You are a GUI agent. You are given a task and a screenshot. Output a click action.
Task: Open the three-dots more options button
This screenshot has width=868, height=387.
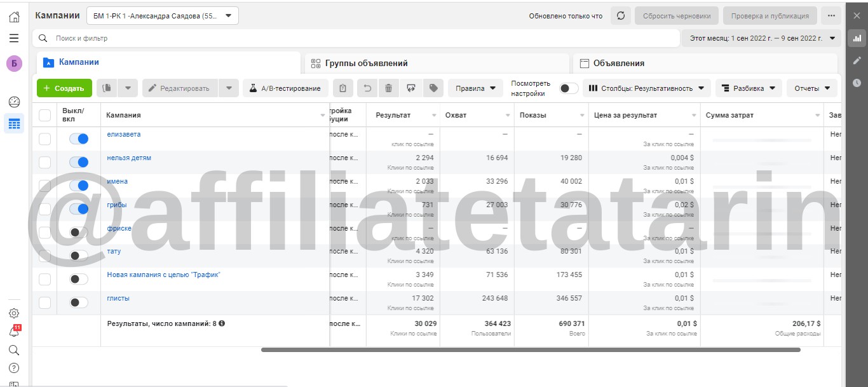tap(831, 16)
